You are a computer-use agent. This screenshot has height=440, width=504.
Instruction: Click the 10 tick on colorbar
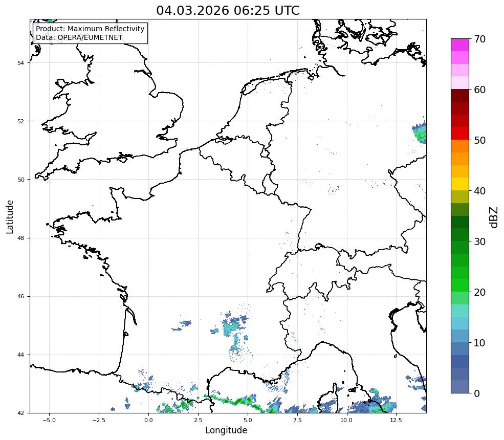tap(479, 343)
